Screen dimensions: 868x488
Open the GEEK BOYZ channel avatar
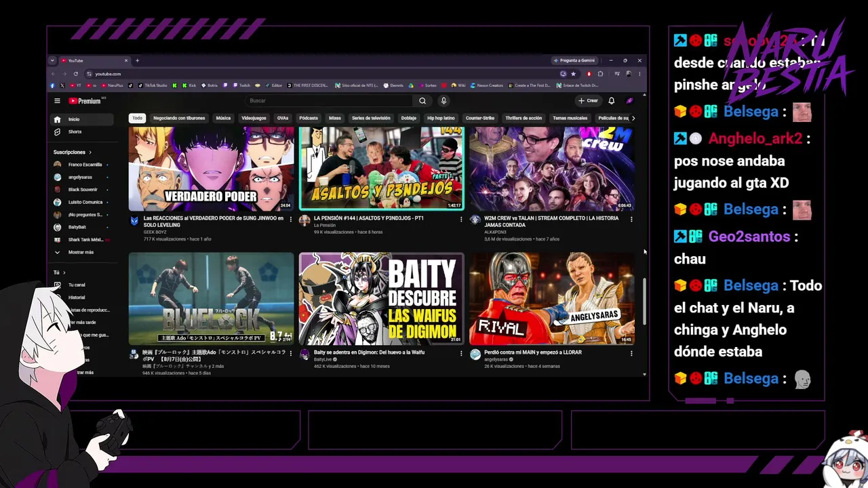click(x=134, y=221)
